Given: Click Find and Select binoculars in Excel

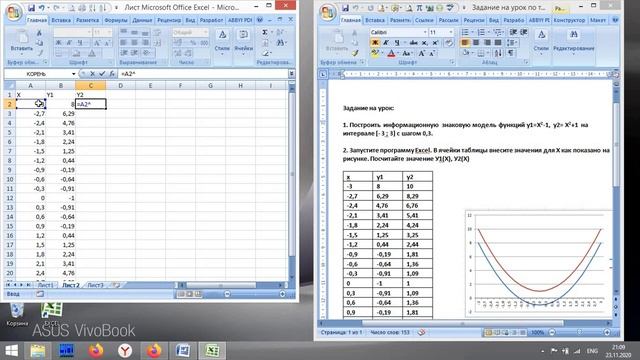Looking at the screenshot, I should coord(280,43).
